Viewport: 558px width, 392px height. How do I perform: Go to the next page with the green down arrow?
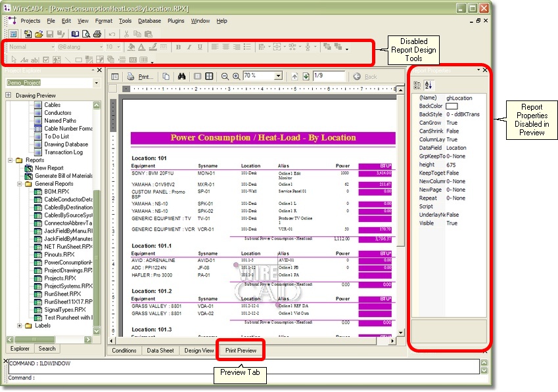pos(306,76)
